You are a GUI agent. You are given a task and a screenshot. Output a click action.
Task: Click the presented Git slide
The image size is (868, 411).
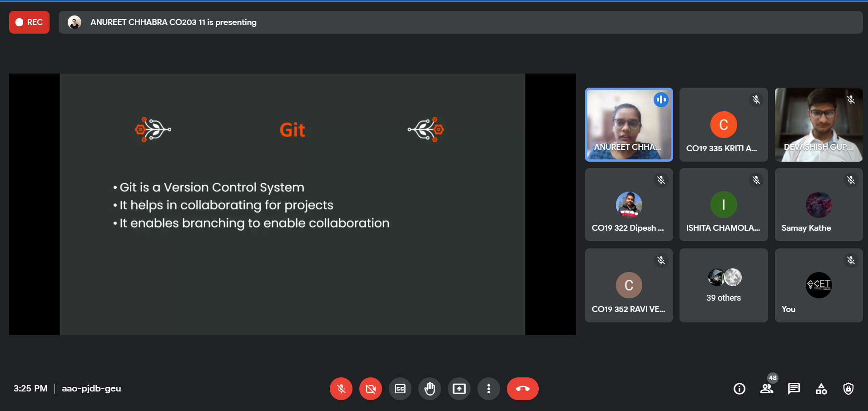point(293,204)
